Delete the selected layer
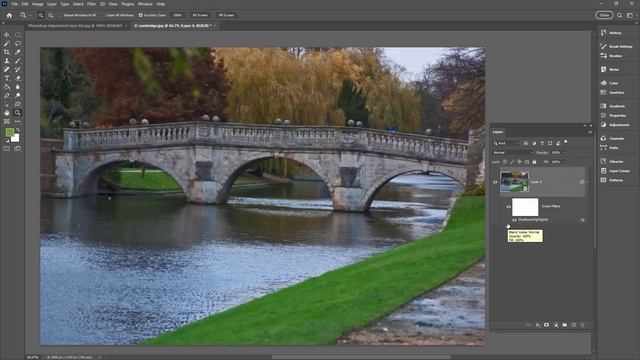The width and height of the screenshot is (640, 360). [x=582, y=325]
